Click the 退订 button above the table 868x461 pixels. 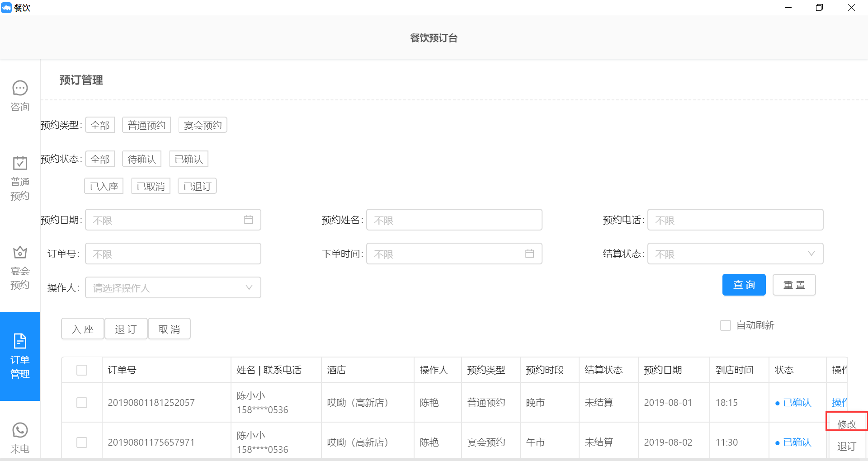coord(126,329)
